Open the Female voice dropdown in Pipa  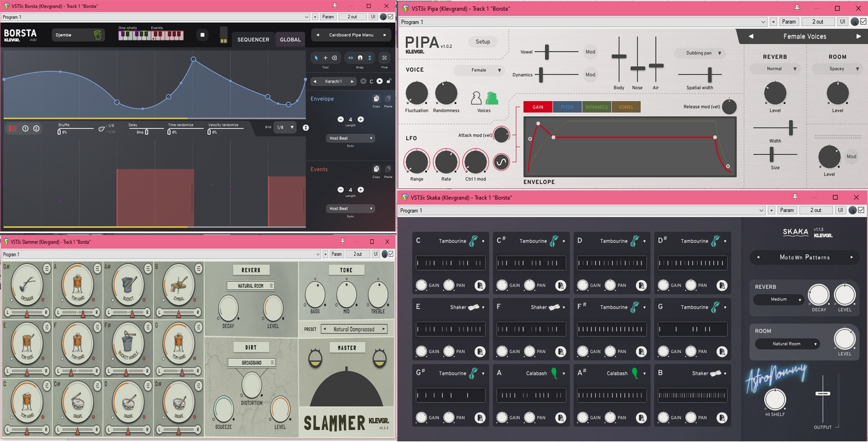coord(479,70)
